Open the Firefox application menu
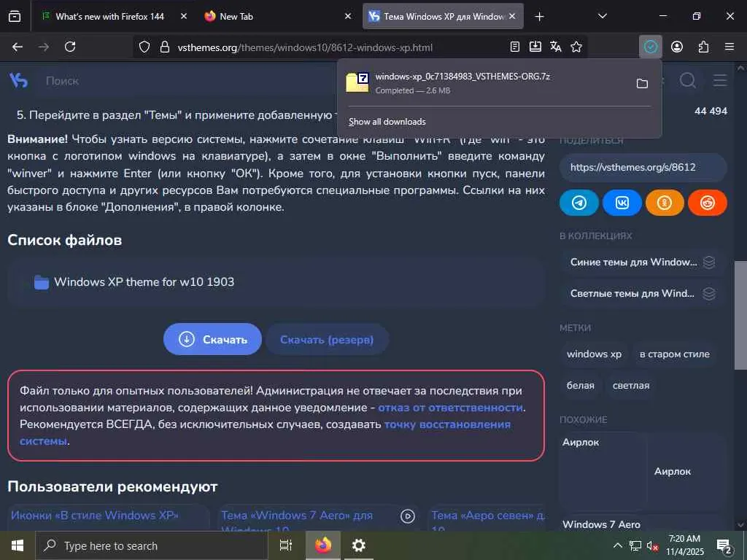 pyautogui.click(x=729, y=47)
